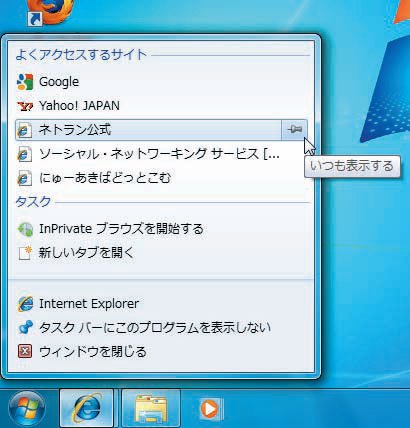Click the Internet Explorer logo in jump list
The width and height of the screenshot is (410, 428).
click(25, 304)
